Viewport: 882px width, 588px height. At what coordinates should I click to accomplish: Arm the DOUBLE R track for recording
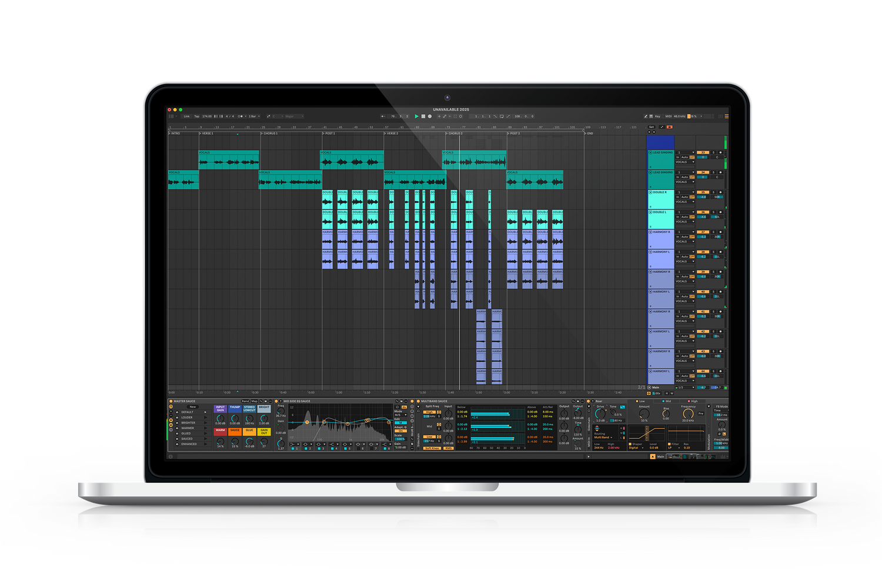tap(720, 192)
